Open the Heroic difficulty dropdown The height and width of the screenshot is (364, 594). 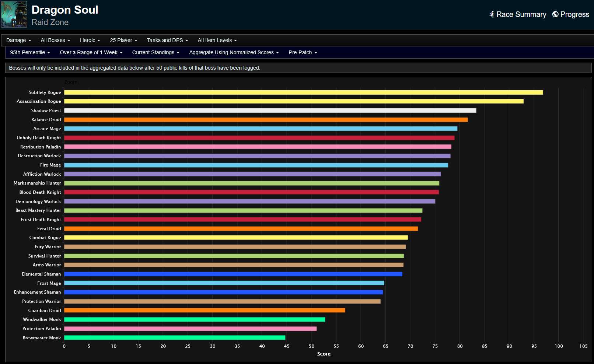coord(90,40)
